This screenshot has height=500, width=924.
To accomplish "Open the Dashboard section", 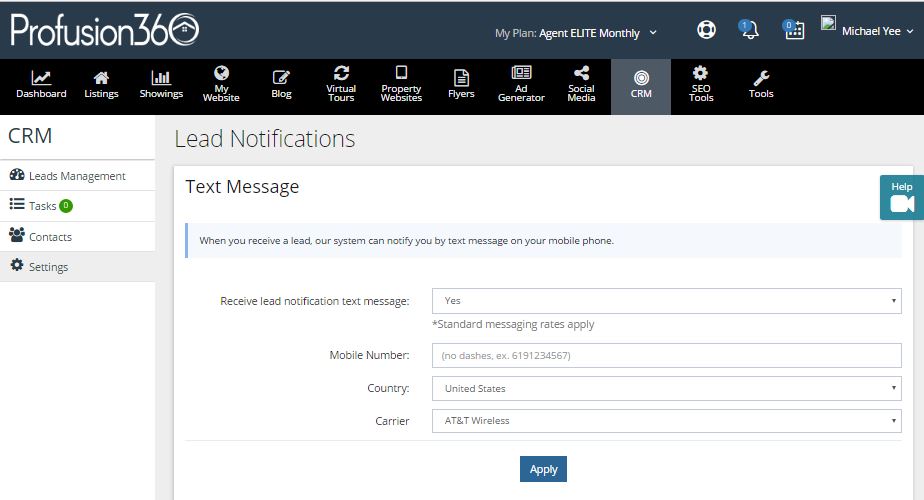I will coord(41,86).
